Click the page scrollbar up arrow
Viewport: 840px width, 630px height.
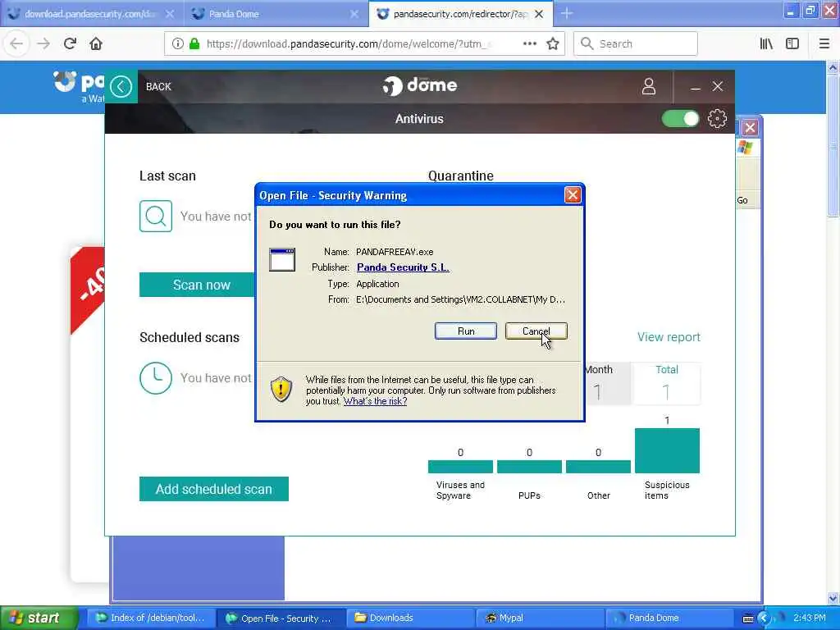click(x=833, y=67)
